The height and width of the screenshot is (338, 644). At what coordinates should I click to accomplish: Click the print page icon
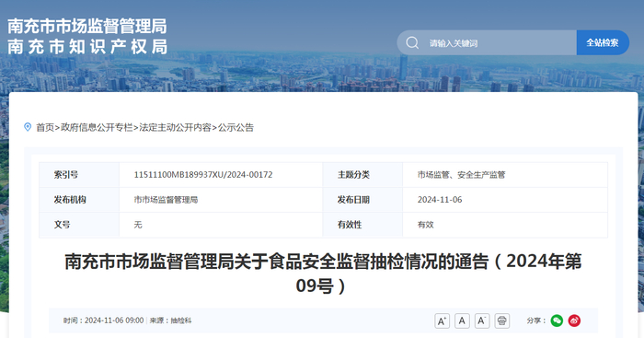point(502,321)
